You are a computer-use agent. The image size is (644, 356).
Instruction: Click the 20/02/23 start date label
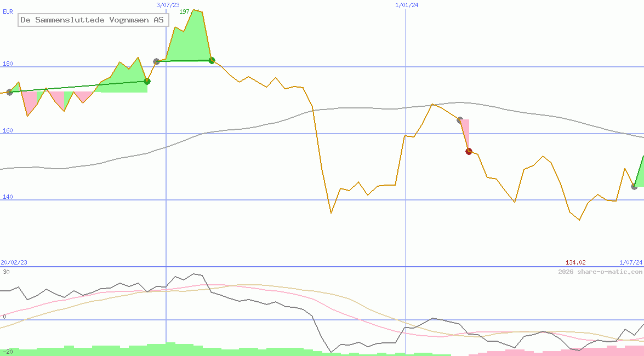[x=14, y=262]
